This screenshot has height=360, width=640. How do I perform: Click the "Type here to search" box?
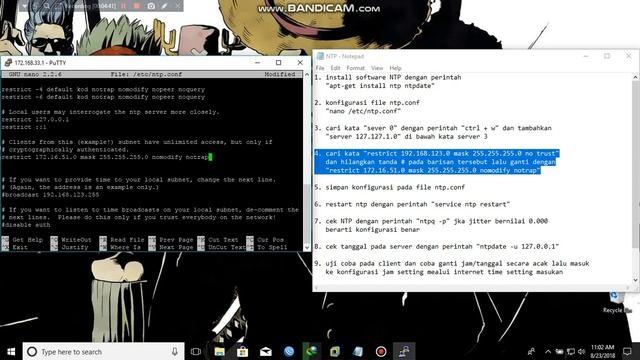[103, 351]
